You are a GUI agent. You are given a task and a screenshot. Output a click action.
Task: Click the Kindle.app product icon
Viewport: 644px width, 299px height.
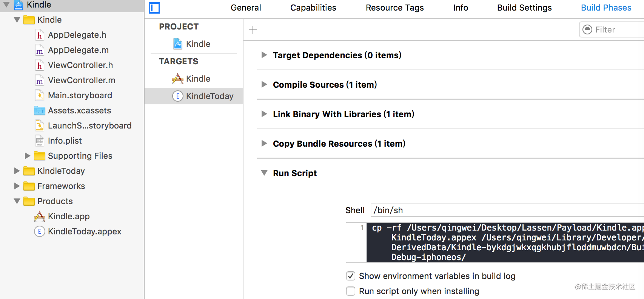[40, 216]
